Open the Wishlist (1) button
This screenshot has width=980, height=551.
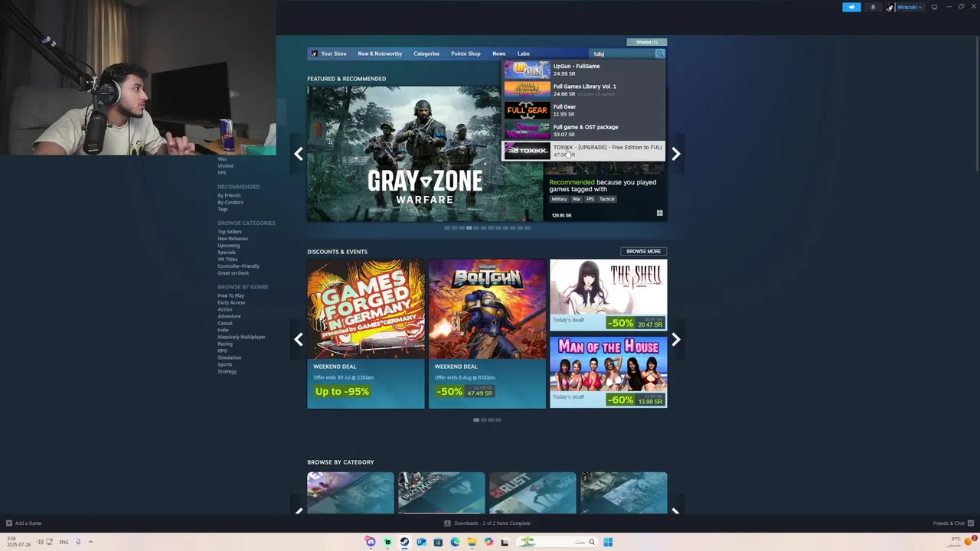coord(647,42)
